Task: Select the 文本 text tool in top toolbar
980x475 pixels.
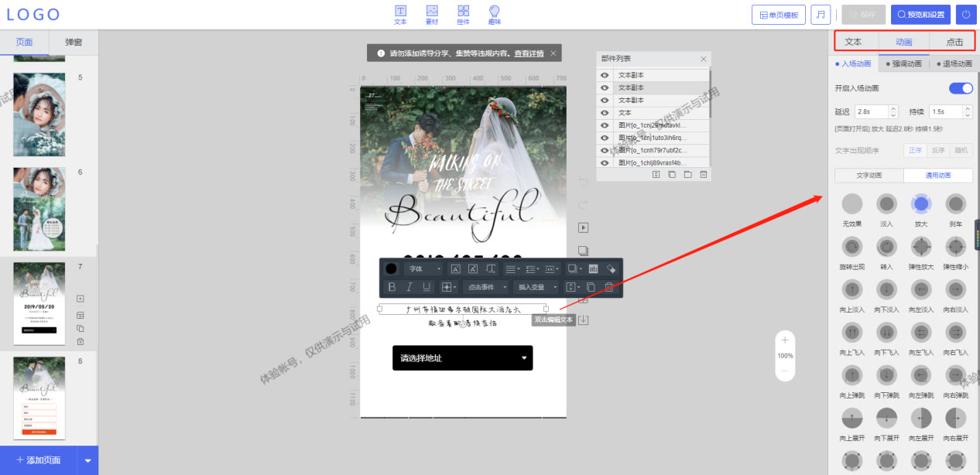Action: tap(400, 14)
